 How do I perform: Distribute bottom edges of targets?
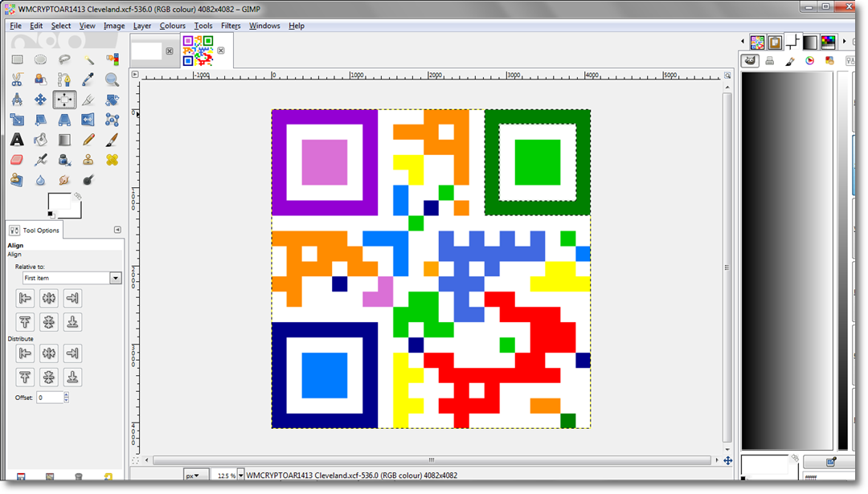point(72,377)
